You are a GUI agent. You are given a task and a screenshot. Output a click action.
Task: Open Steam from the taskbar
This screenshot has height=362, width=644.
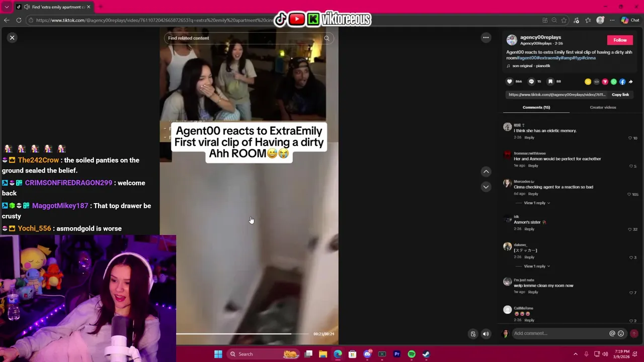click(426, 354)
